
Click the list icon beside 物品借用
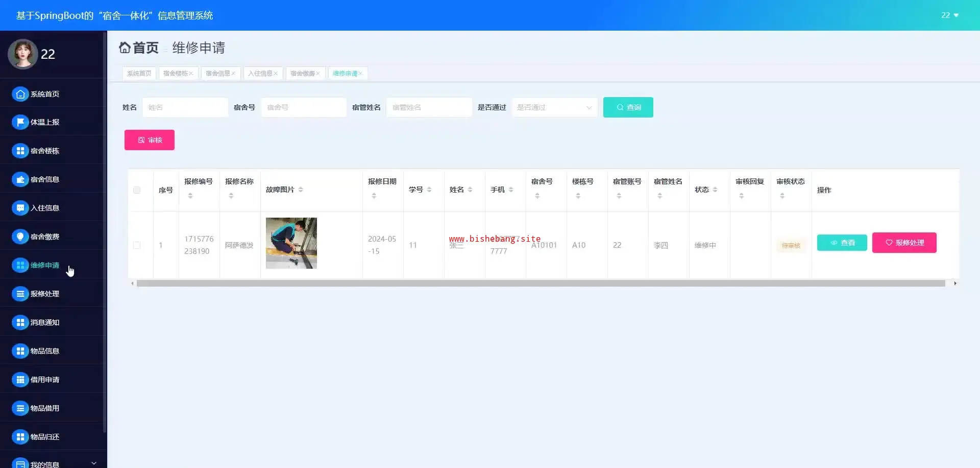(x=20, y=408)
